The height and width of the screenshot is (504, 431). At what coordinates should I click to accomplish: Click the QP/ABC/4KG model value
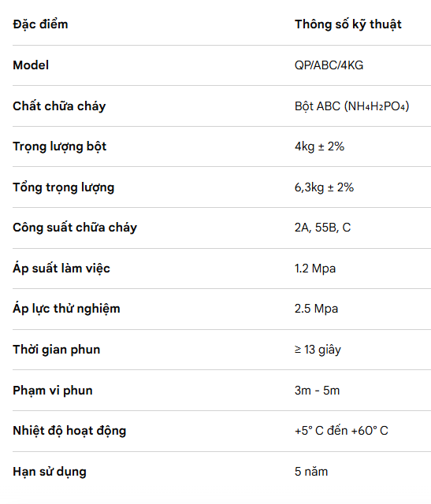(329, 65)
